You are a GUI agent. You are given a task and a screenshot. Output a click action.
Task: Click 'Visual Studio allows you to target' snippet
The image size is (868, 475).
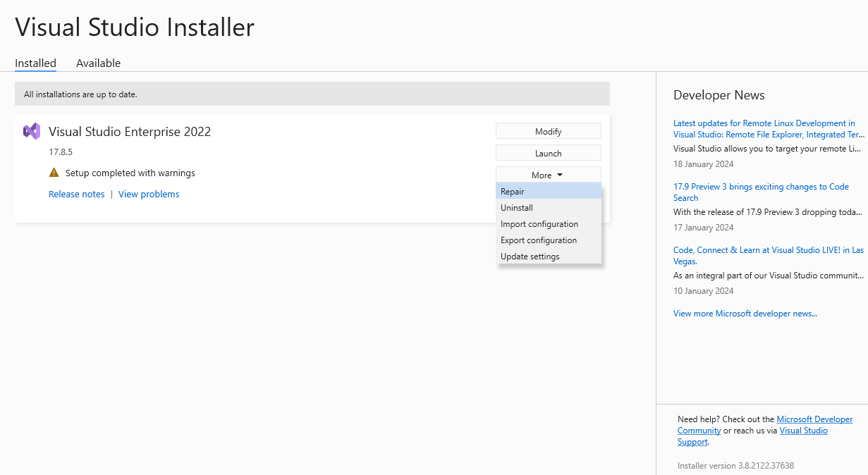[x=769, y=149]
